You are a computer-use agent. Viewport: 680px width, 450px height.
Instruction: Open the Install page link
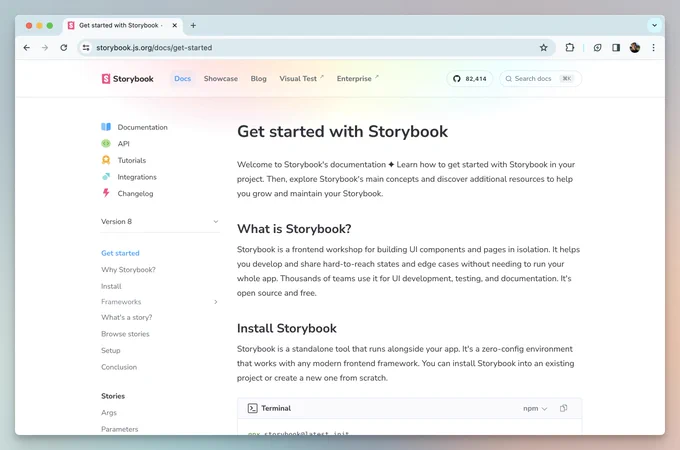click(111, 286)
